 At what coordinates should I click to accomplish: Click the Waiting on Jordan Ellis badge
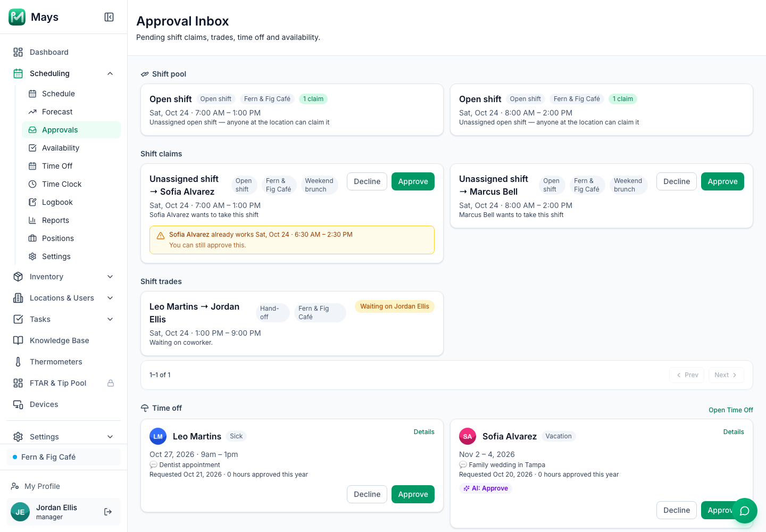(395, 306)
